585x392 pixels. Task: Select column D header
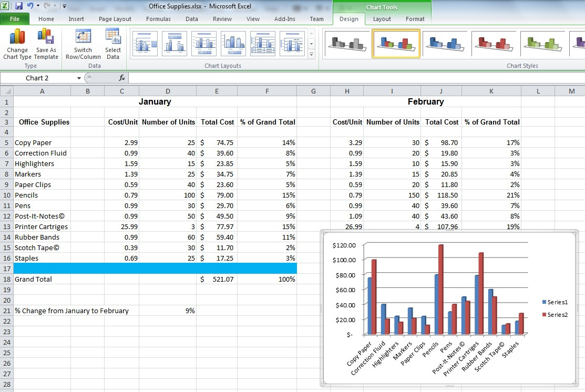(x=168, y=91)
